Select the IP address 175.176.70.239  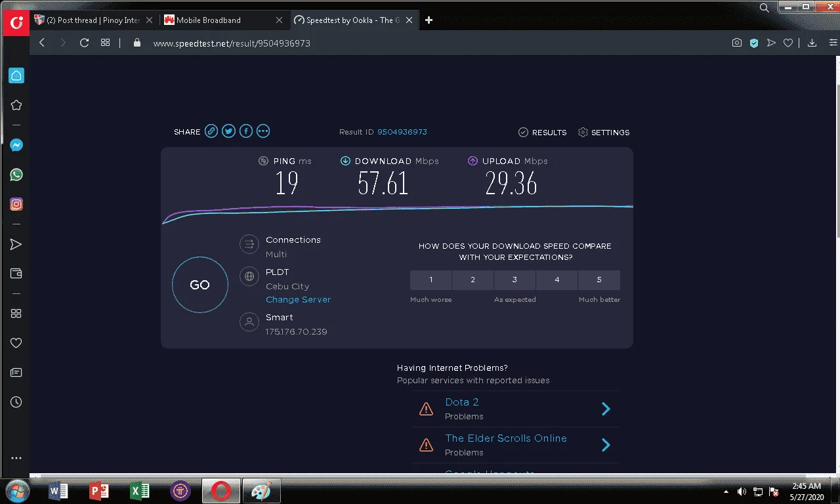coord(297,332)
